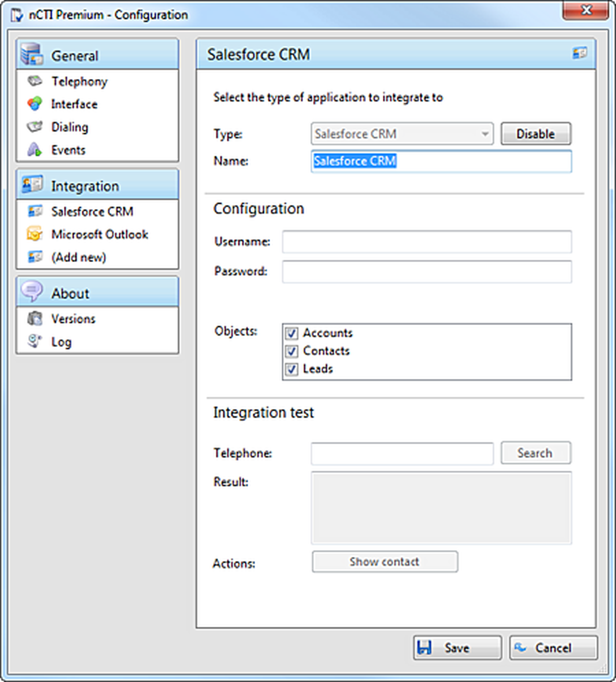Save the configuration
Image resolution: width=616 pixels, height=682 pixels.
(x=457, y=648)
